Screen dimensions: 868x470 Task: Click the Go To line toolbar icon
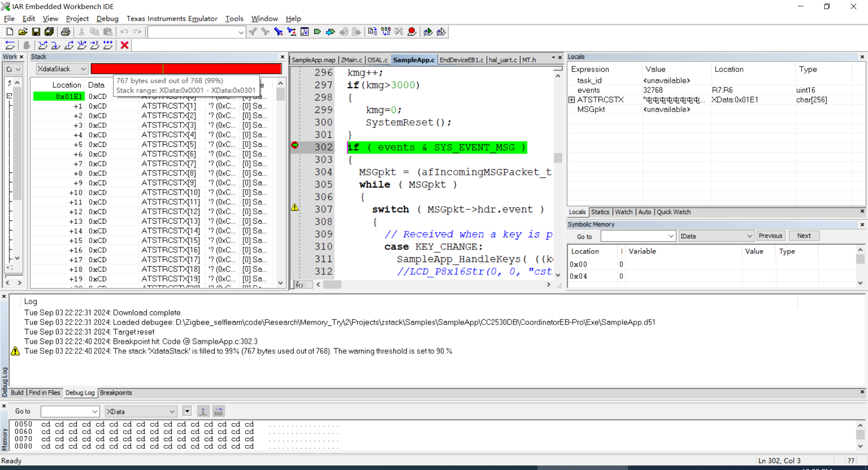305,32
